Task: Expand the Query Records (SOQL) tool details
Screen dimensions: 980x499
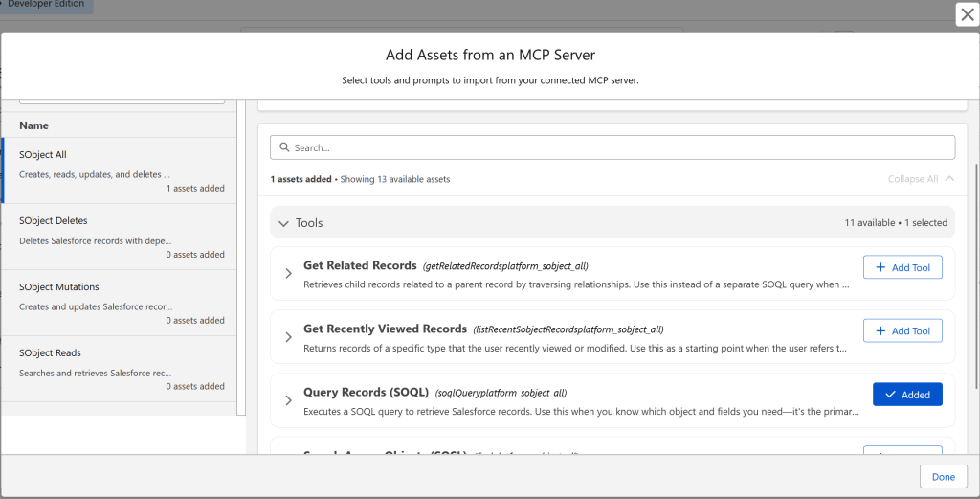Action: (288, 400)
